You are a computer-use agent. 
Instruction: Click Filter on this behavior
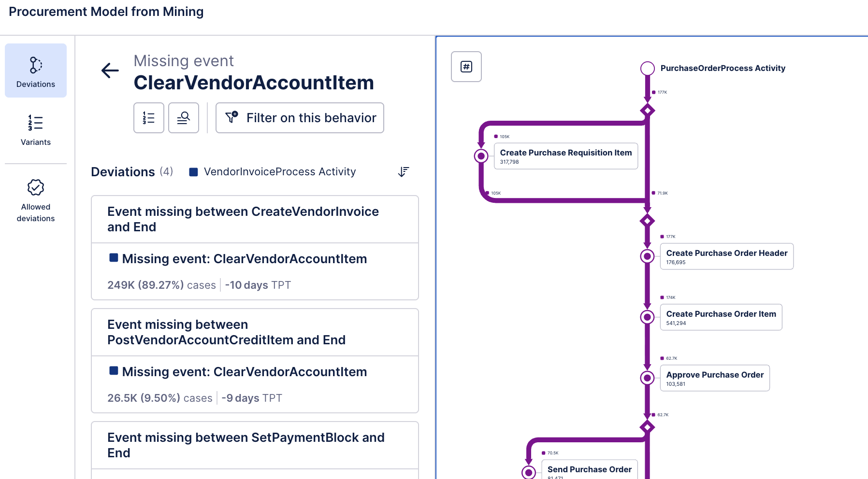pos(300,118)
